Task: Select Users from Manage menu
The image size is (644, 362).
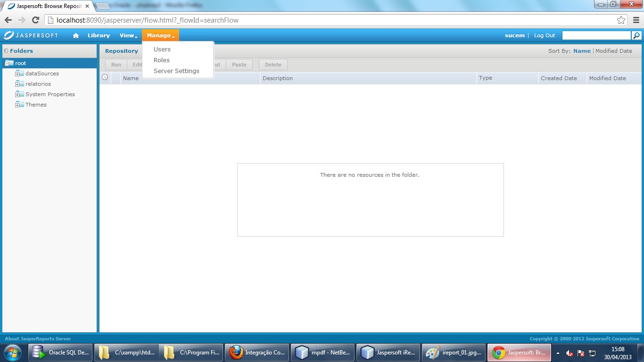Action: (162, 49)
